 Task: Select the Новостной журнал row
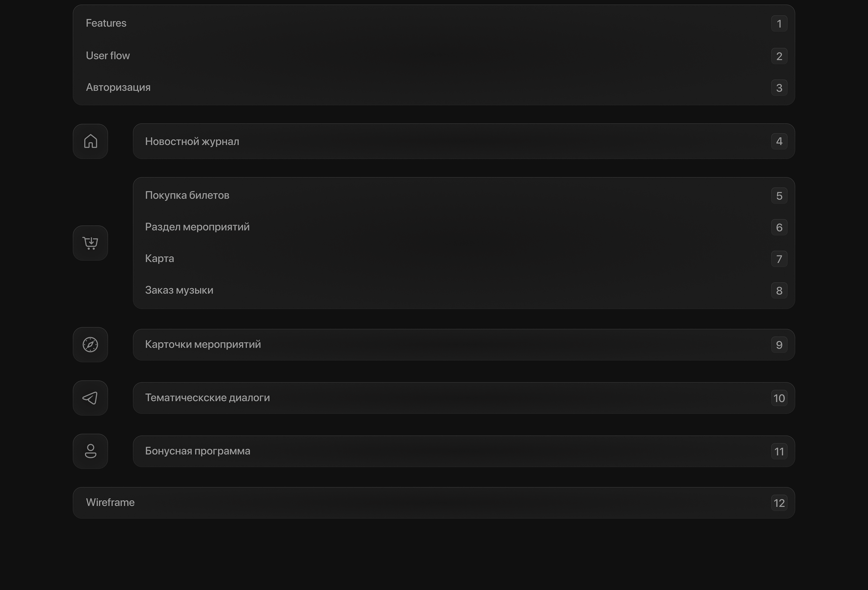(x=192, y=142)
